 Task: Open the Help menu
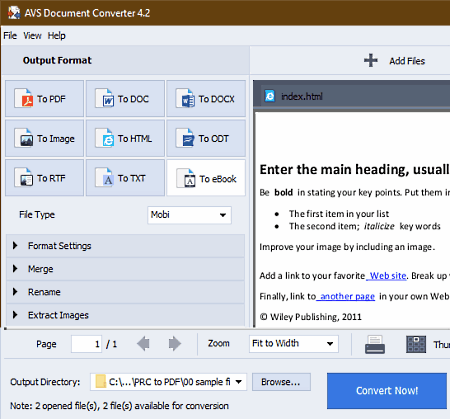point(56,35)
